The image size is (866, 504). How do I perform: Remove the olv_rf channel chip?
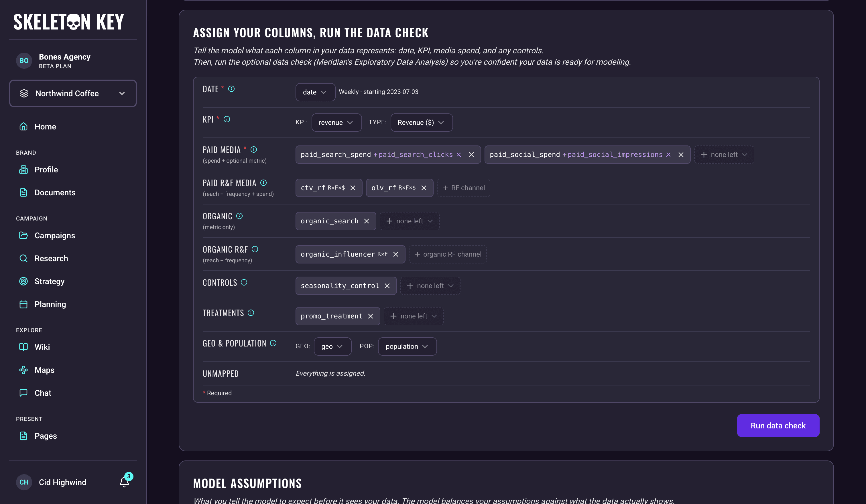pos(424,188)
